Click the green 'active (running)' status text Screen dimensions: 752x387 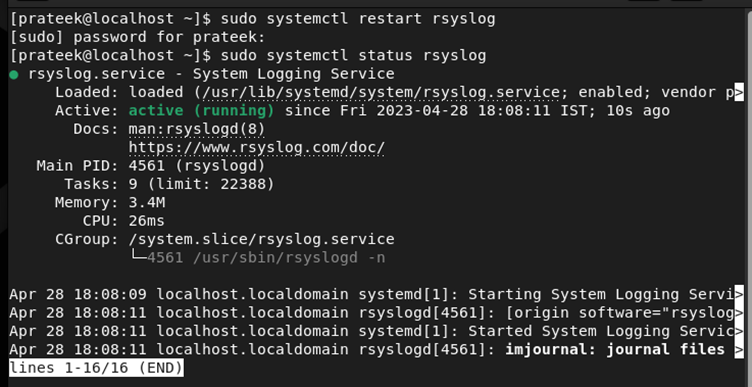[201, 111]
